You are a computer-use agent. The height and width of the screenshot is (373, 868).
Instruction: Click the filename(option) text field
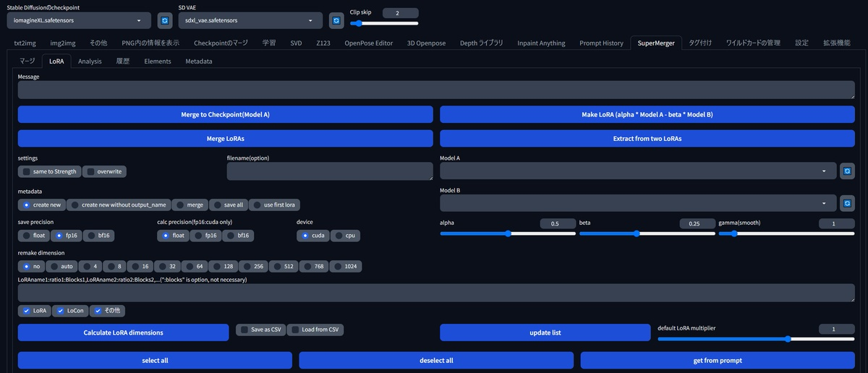(x=330, y=171)
